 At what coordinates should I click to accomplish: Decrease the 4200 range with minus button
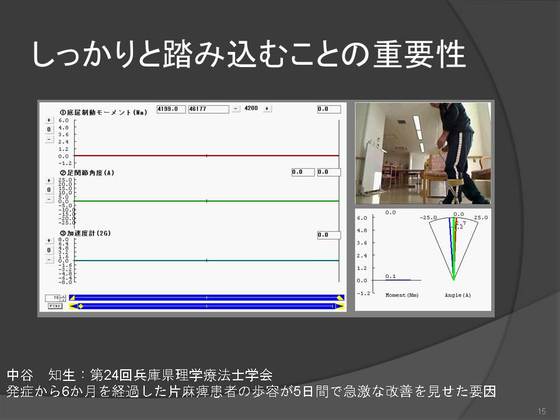(236, 109)
